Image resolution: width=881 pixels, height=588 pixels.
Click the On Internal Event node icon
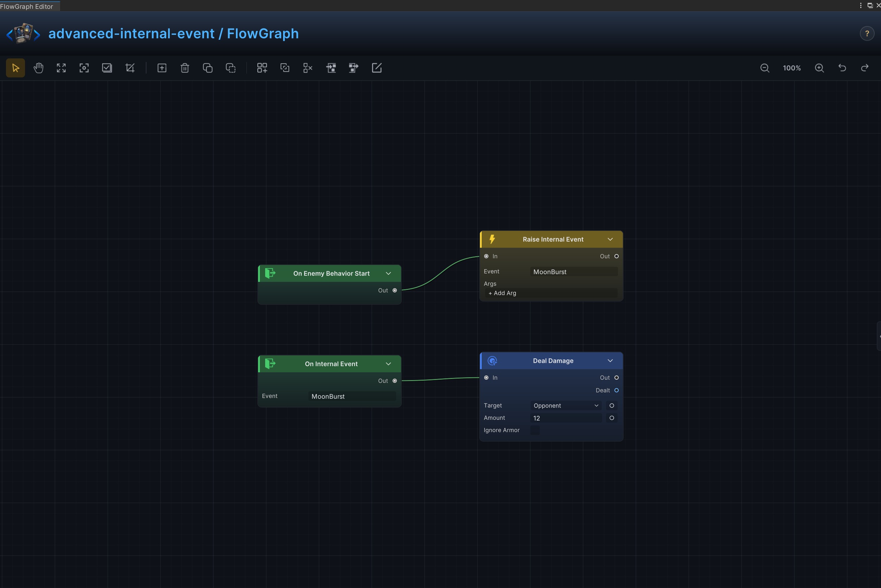coord(270,364)
